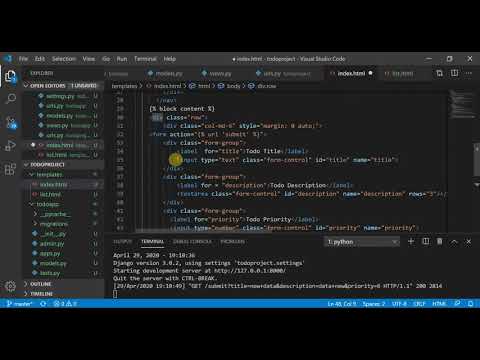Screen dimensions: 480x360
Task: Click Spaces: 2 indentation setting
Action: pyautogui.click(x=374, y=304)
